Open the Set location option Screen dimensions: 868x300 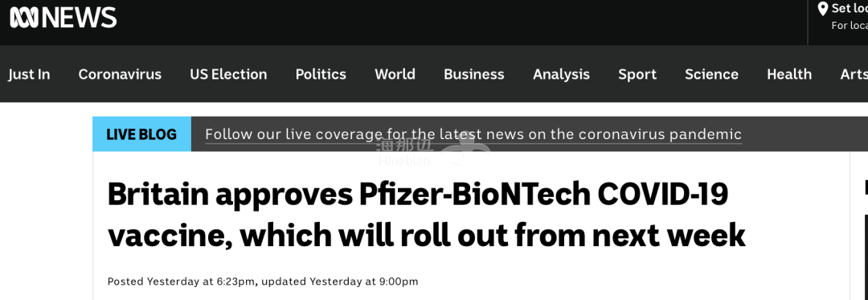(x=849, y=9)
